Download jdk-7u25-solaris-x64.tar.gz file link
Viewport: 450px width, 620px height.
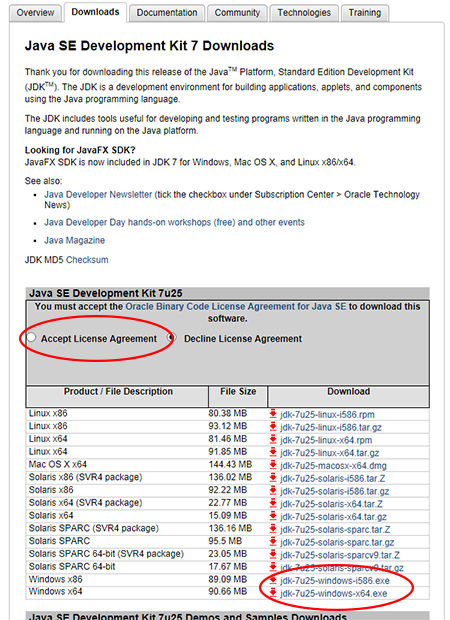point(334,516)
